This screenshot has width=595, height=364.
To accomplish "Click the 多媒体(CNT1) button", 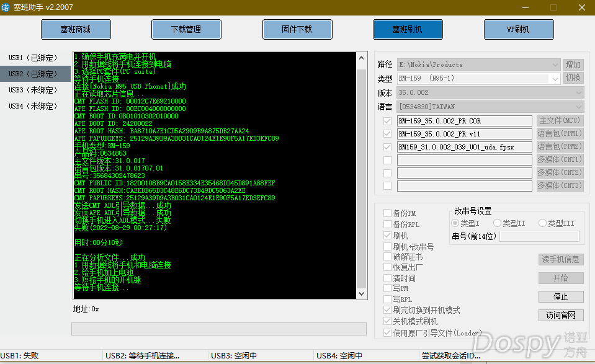I will (560, 159).
